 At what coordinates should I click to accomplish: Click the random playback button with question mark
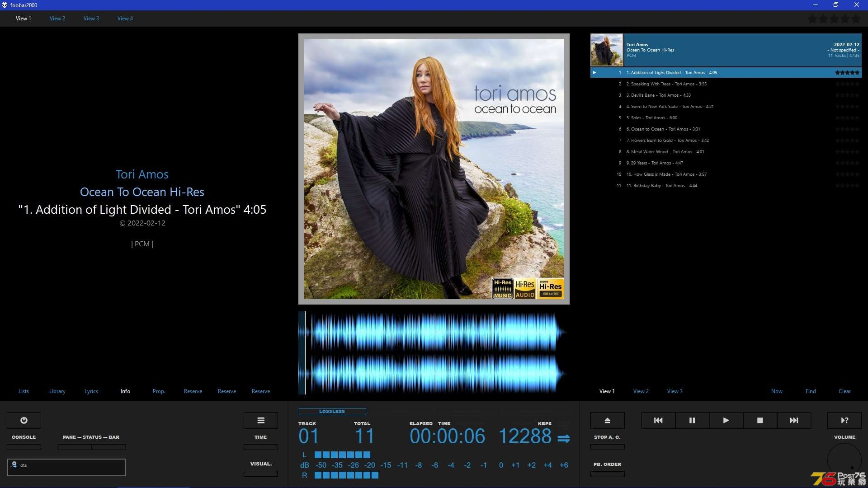[844, 420]
